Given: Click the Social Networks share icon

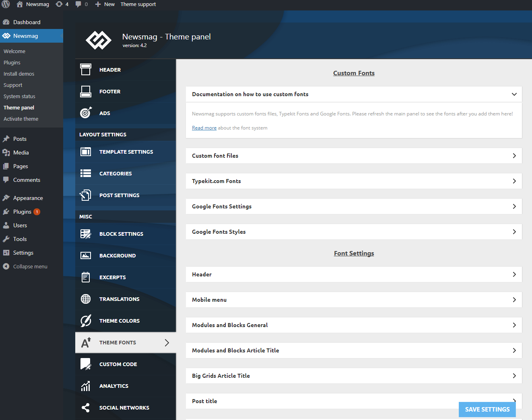Looking at the screenshot, I should 86,408.
